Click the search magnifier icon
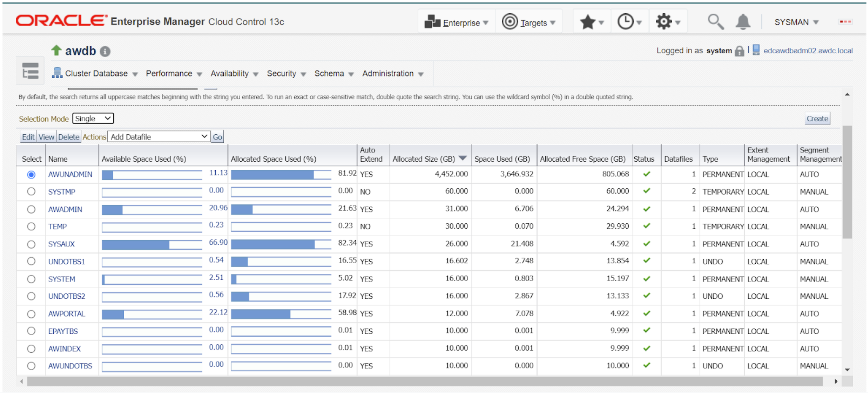 pyautogui.click(x=715, y=22)
